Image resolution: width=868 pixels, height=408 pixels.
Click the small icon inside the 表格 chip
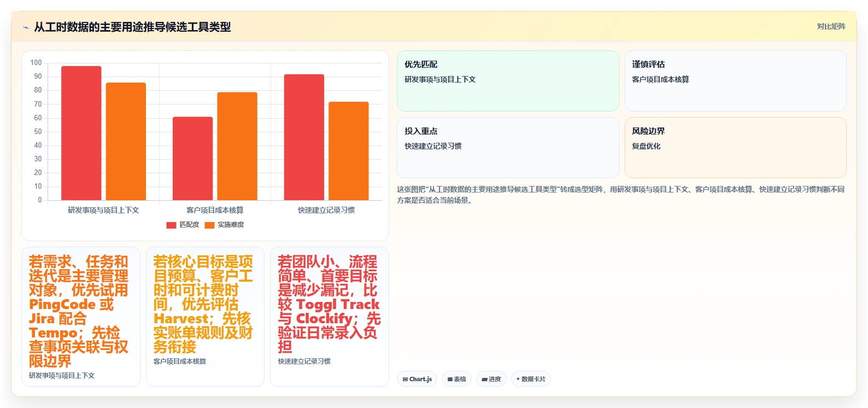point(450,379)
